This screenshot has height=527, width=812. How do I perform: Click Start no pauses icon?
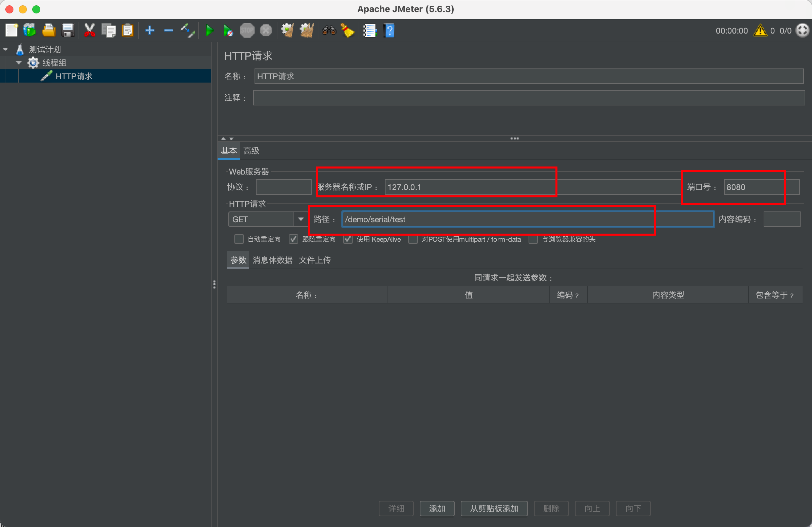(228, 30)
